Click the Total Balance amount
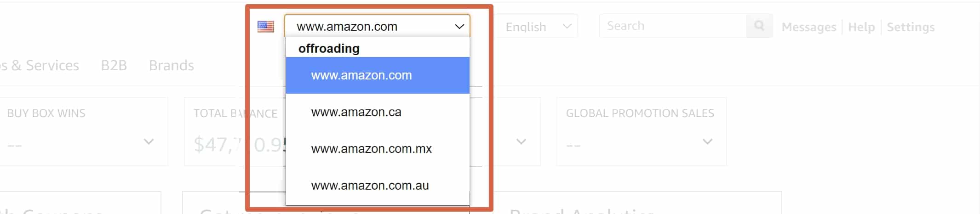Image resolution: width=980 pixels, height=214 pixels. coord(239,145)
